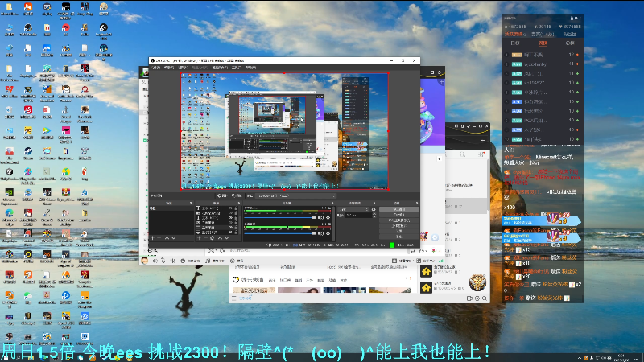The width and height of the screenshot is (644, 362).
Task: Open scene transition type dropdown
Action: pyautogui.click(x=353, y=209)
